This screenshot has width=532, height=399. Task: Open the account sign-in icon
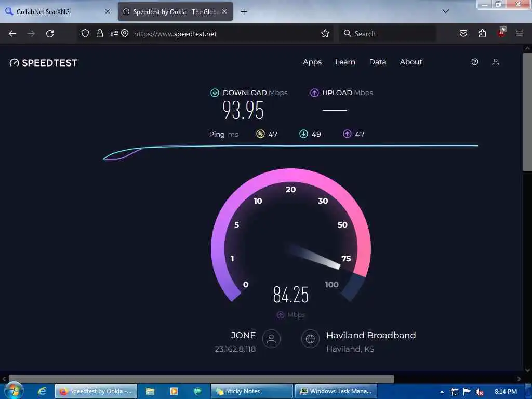pos(495,62)
